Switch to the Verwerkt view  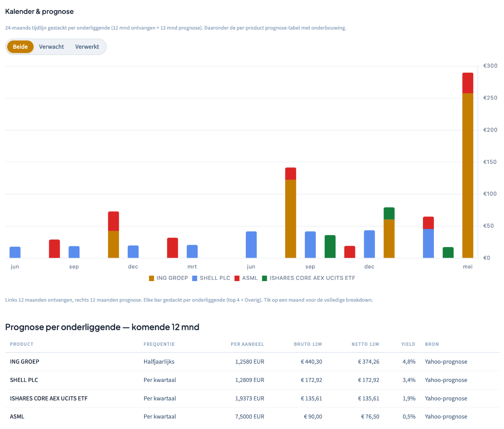87,47
